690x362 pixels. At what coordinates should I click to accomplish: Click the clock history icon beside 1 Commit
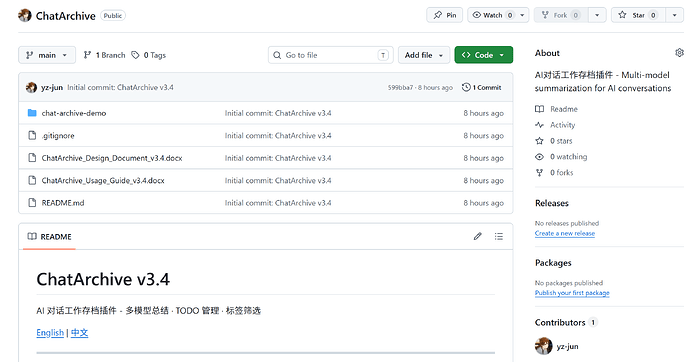[x=466, y=87]
